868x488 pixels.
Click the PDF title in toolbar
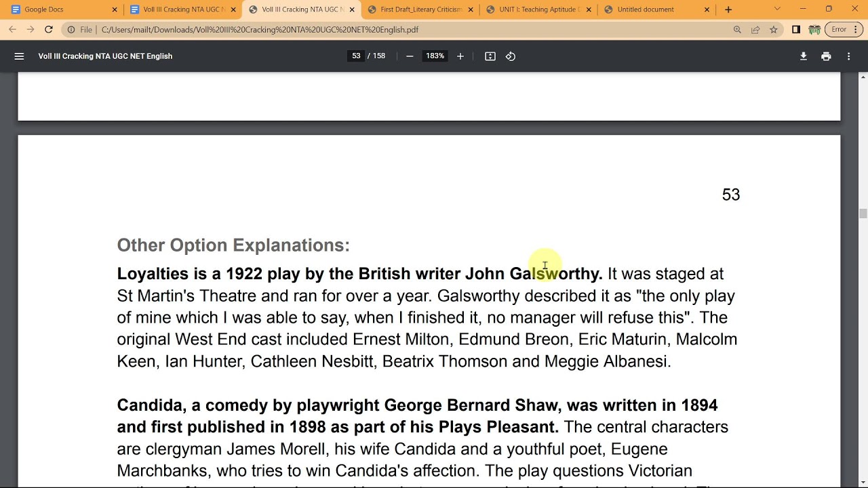point(105,56)
